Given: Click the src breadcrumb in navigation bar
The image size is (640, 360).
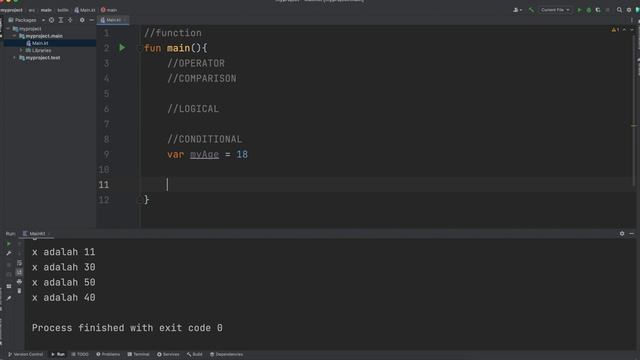Looking at the screenshot, I should (x=31, y=10).
